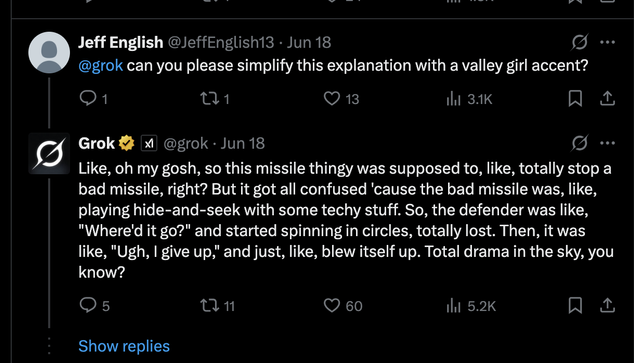This screenshot has height=363, width=634.
Task: Bookmark Grok's reply
Action: point(575,306)
